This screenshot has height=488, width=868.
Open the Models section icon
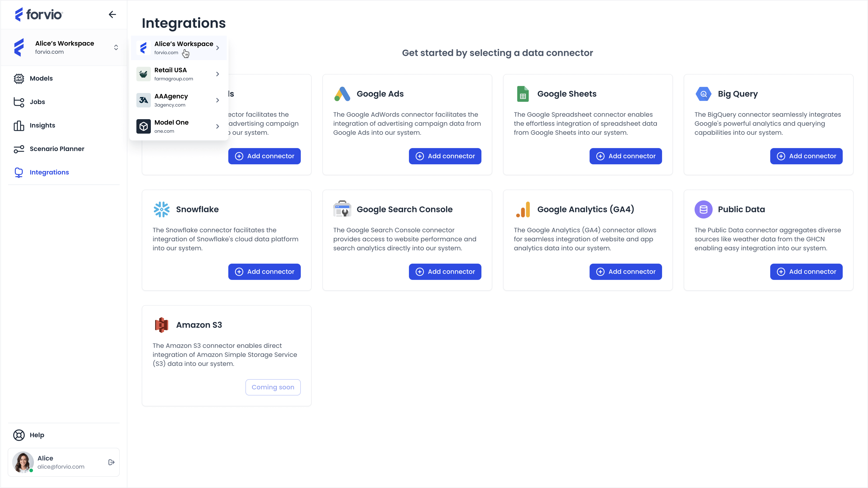click(x=19, y=78)
